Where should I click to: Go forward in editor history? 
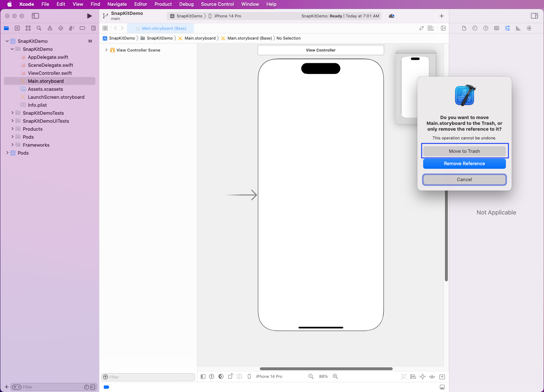pyautogui.click(x=122, y=28)
